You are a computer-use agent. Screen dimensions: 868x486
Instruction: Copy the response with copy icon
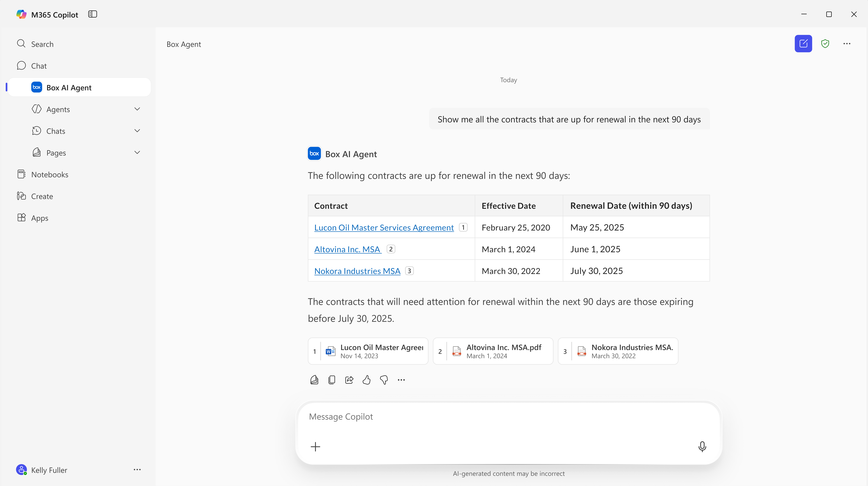pos(332,380)
